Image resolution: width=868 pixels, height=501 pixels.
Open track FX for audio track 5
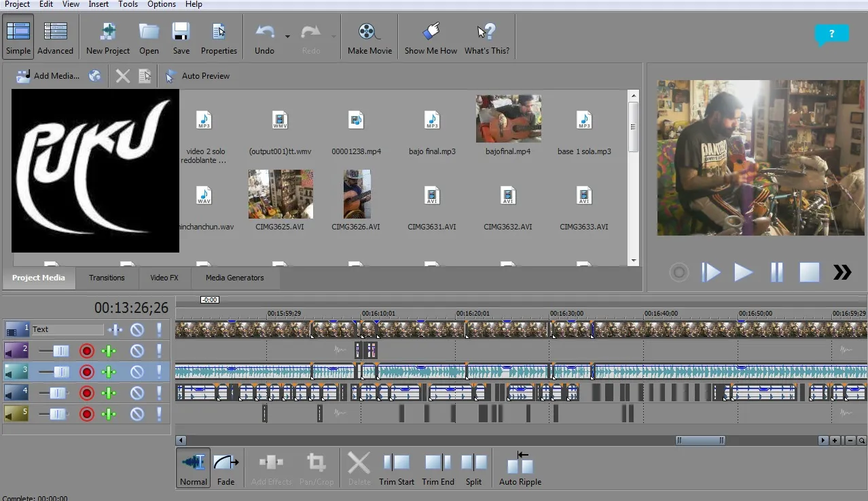tap(109, 414)
